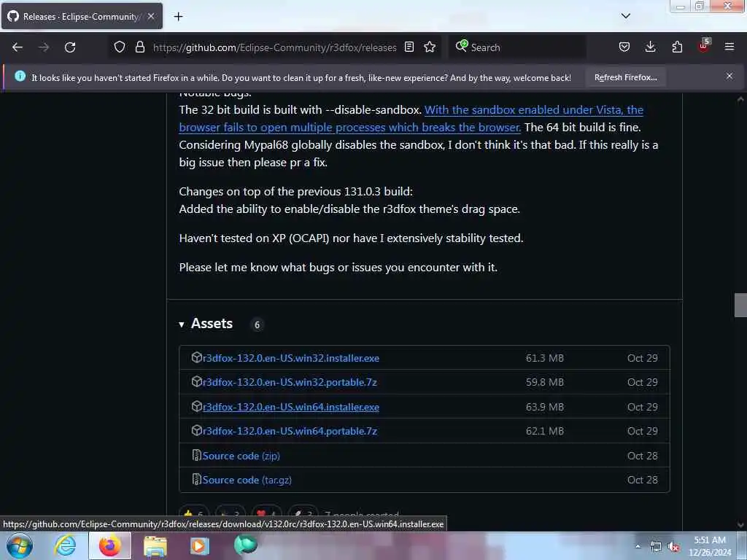
Task: Click the info icon in notification bar
Action: point(20,76)
